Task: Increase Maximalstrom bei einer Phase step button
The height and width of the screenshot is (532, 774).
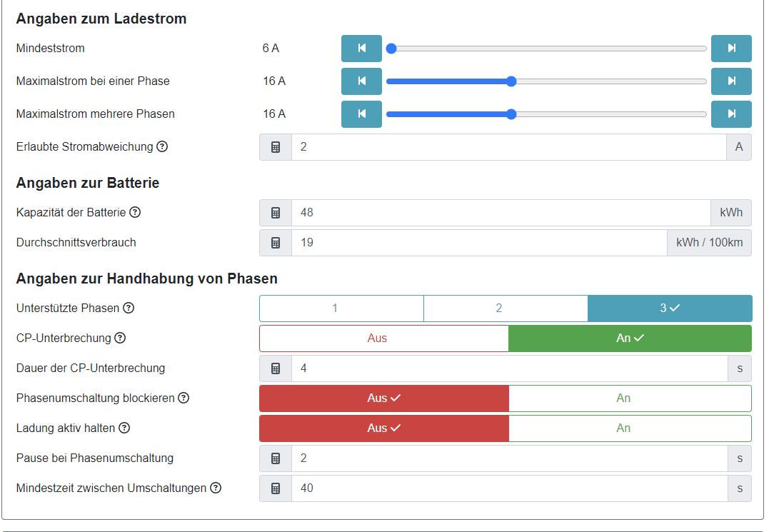Action: pos(731,81)
